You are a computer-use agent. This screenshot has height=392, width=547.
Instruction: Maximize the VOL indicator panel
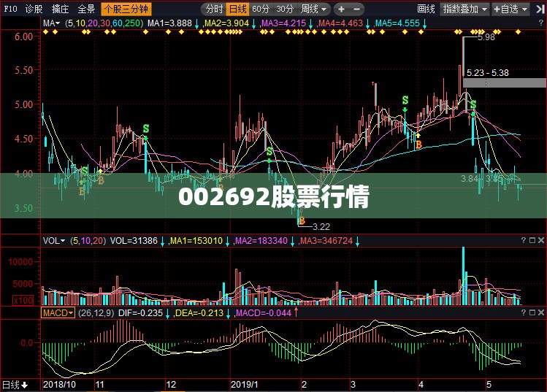(x=532, y=240)
